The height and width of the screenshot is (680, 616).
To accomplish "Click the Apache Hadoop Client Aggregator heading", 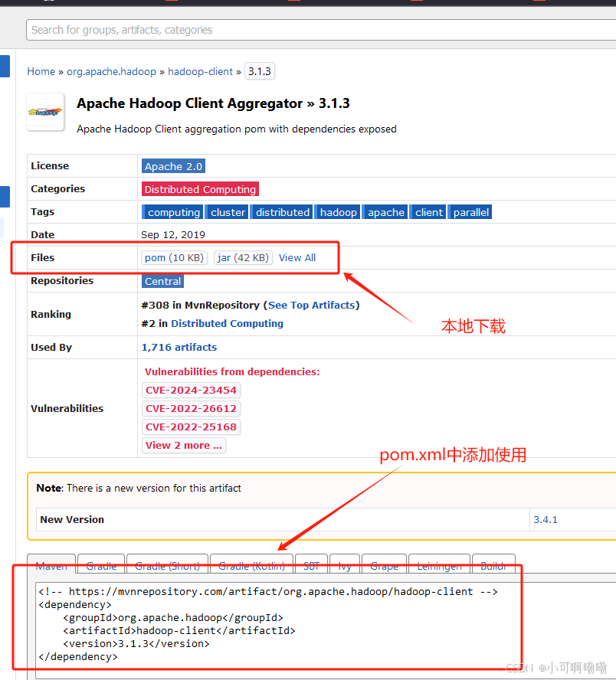I will tap(213, 103).
